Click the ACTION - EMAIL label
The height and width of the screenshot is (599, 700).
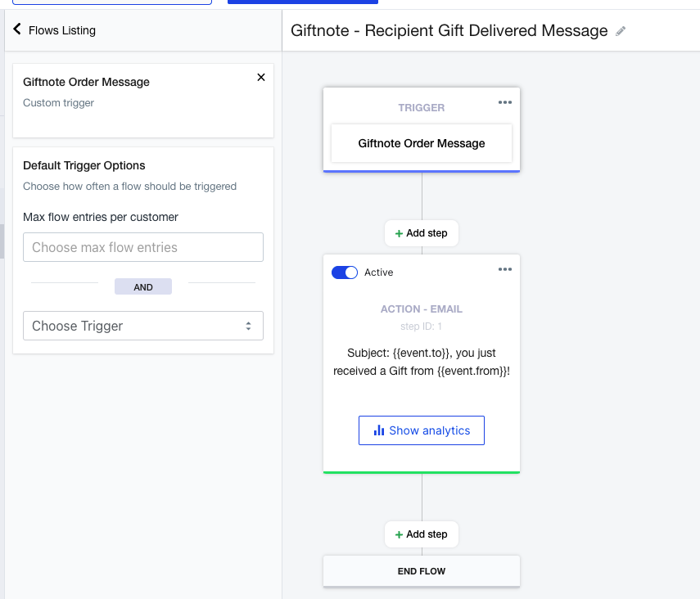tap(422, 309)
